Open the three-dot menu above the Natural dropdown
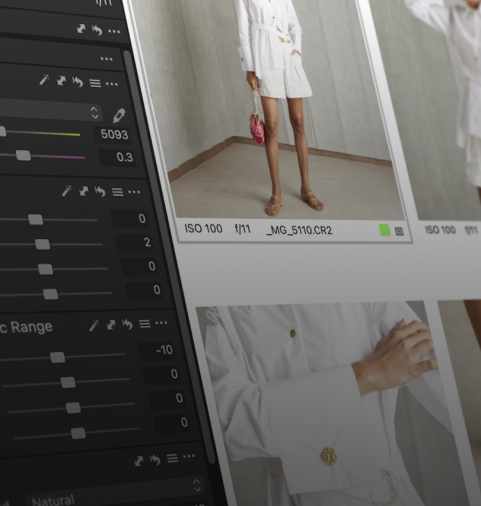This screenshot has width=481, height=506. point(189,456)
